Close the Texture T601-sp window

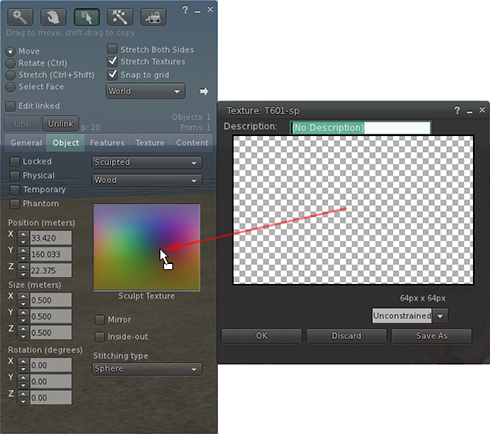(482, 110)
